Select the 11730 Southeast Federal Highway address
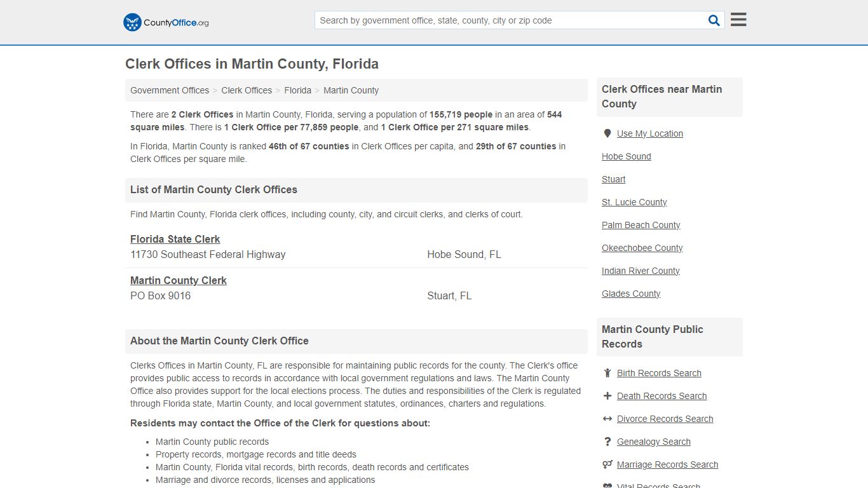The image size is (868, 488). click(x=208, y=254)
